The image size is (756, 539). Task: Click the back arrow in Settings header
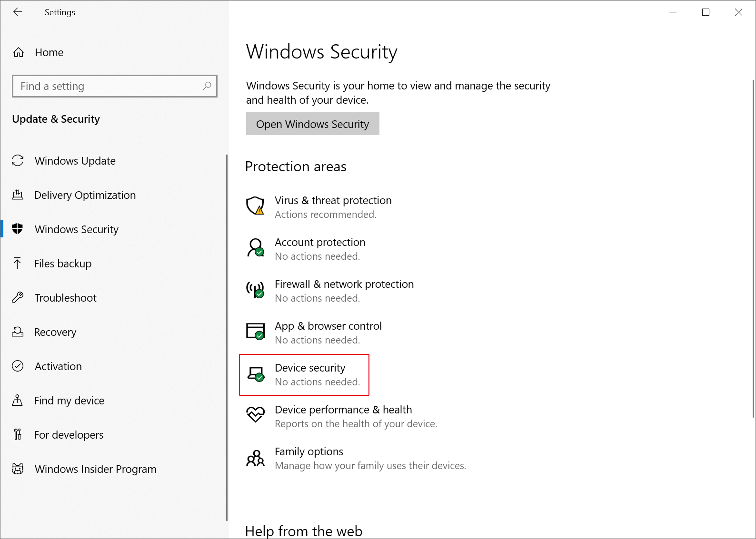coord(18,12)
